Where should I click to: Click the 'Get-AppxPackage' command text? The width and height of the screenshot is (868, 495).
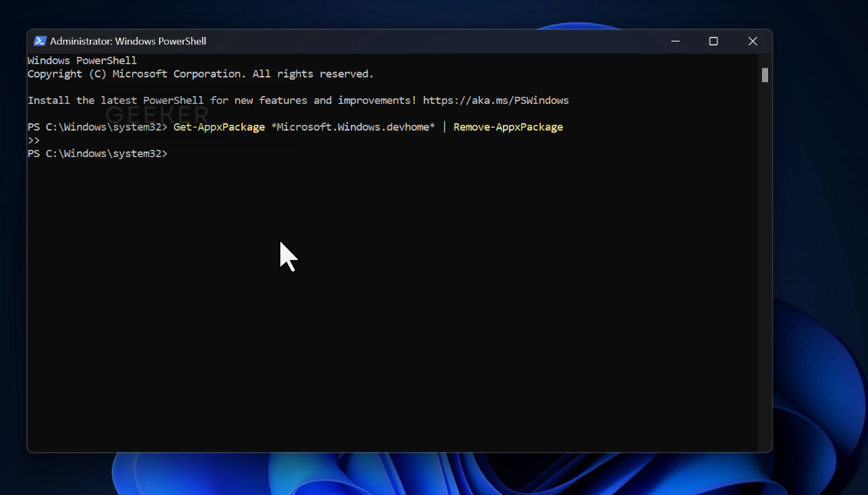(219, 127)
